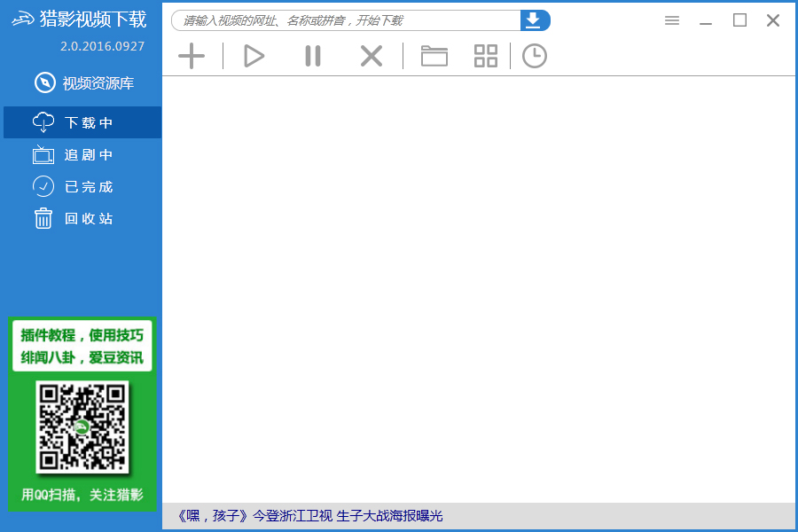Cancel download with the X icon
The image size is (798, 532).
(x=371, y=55)
